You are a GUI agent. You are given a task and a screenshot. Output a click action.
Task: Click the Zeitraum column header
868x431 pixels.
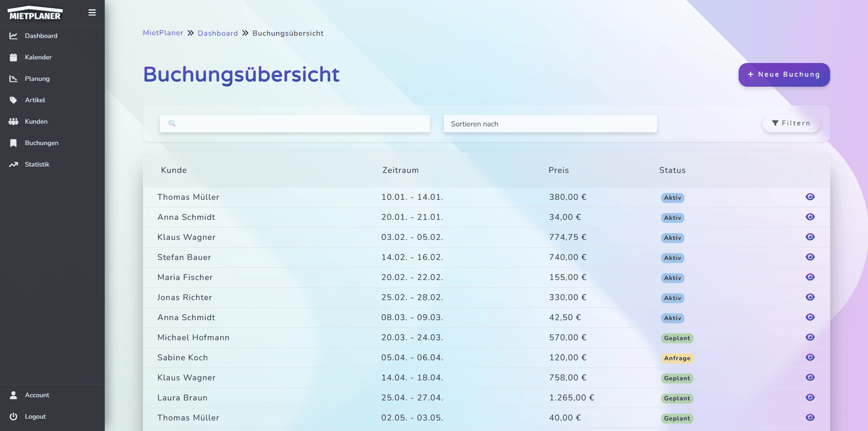point(400,170)
